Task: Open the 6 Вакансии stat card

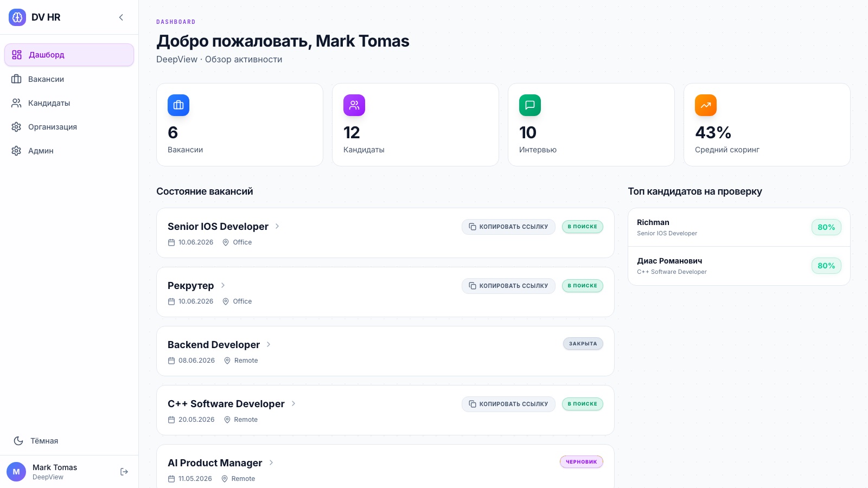Action: click(240, 125)
